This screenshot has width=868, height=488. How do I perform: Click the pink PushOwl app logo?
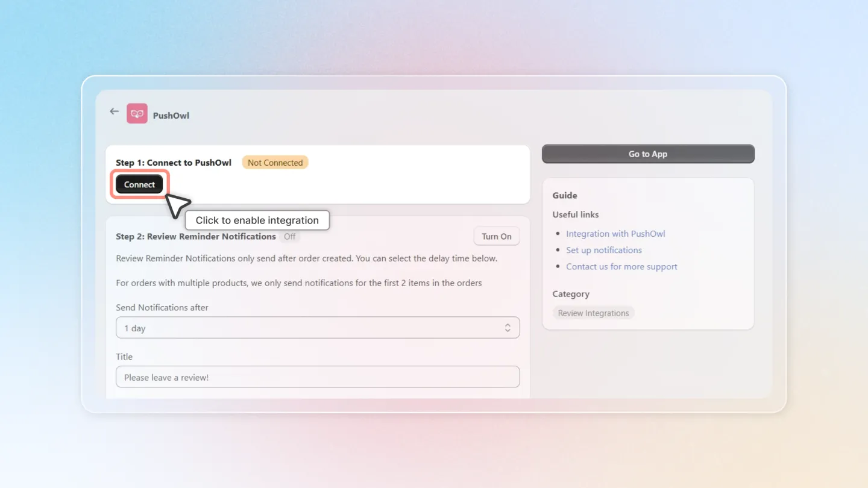(137, 113)
